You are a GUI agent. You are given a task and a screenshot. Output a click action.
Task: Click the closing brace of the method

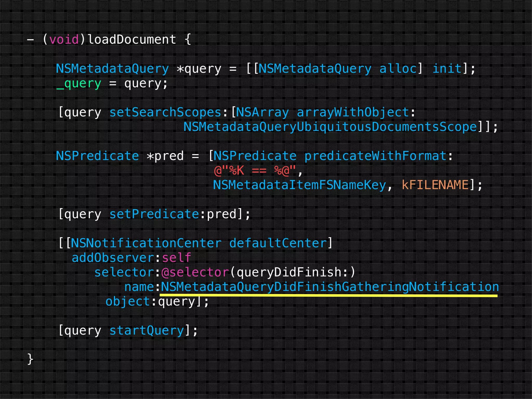30,359
